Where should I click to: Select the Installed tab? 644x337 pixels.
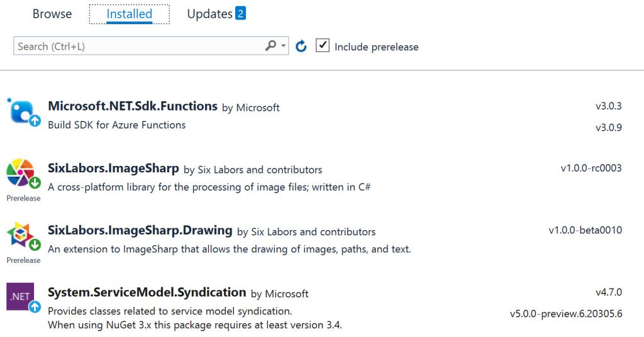[x=129, y=14]
